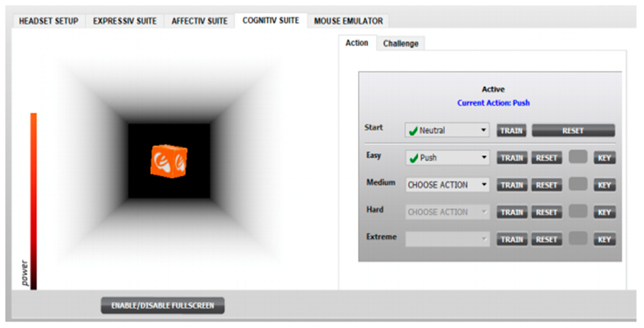Reset the Medium level action
Viewport: 644px width, 328px height.
click(x=546, y=185)
